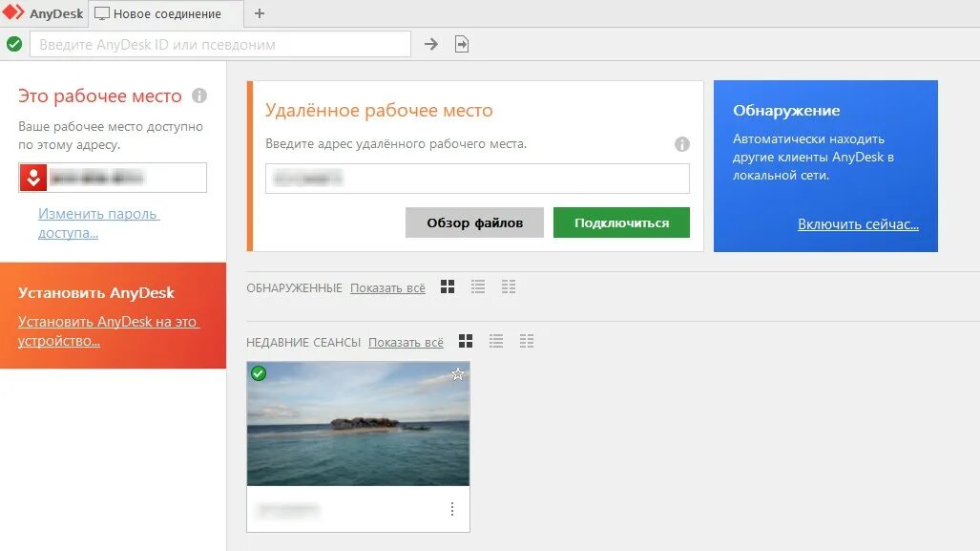Image resolution: width=980 pixels, height=551 pixels.
Task: Click the red AnyDesk ID icon
Action: pyautogui.click(x=33, y=178)
